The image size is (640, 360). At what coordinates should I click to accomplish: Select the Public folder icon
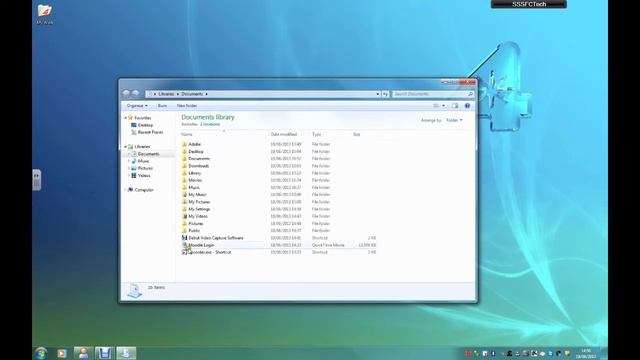coord(184,231)
